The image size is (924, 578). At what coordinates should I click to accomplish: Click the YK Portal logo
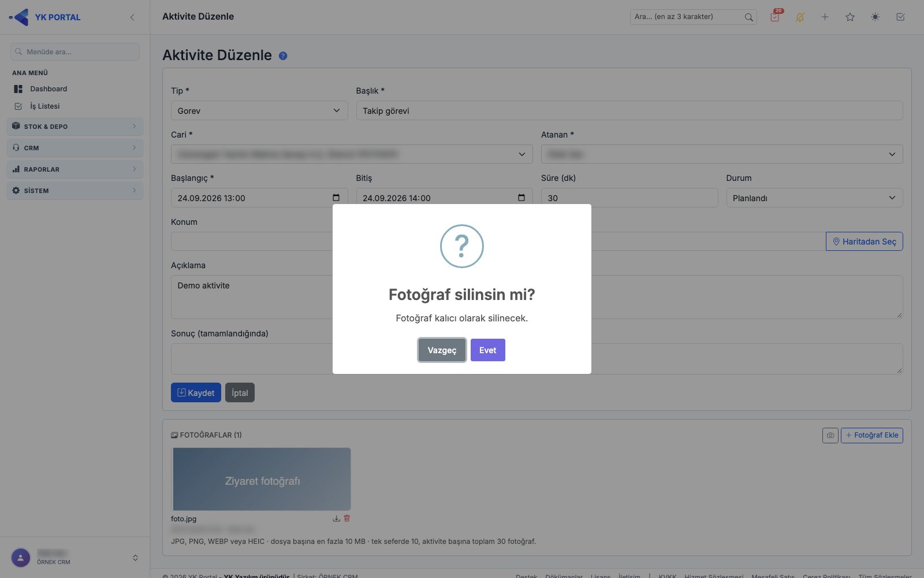(x=45, y=17)
